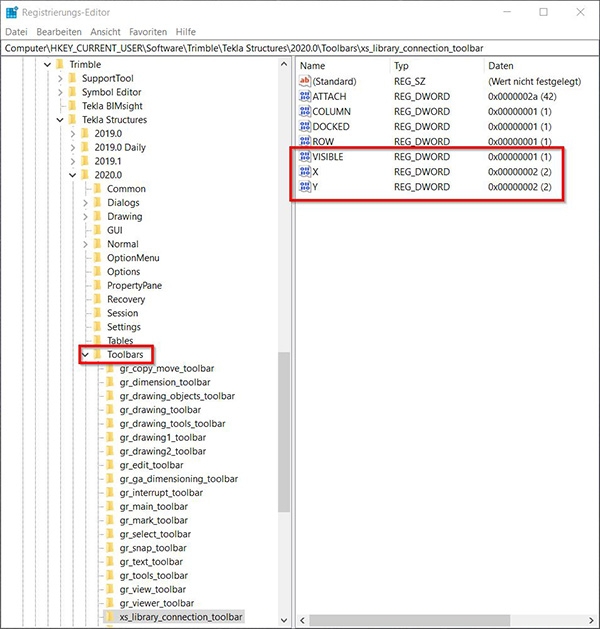Click the Settings folder icon
This screenshot has width=600, height=629.
pyautogui.click(x=97, y=327)
